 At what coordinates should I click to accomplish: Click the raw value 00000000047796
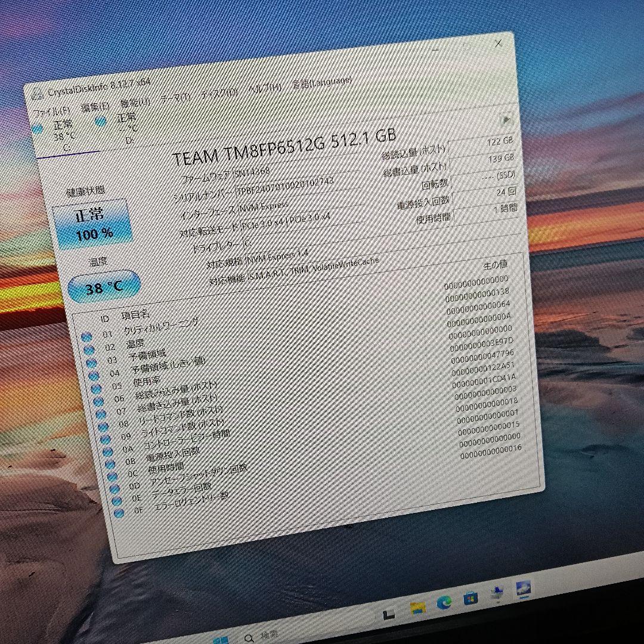pyautogui.click(x=482, y=357)
